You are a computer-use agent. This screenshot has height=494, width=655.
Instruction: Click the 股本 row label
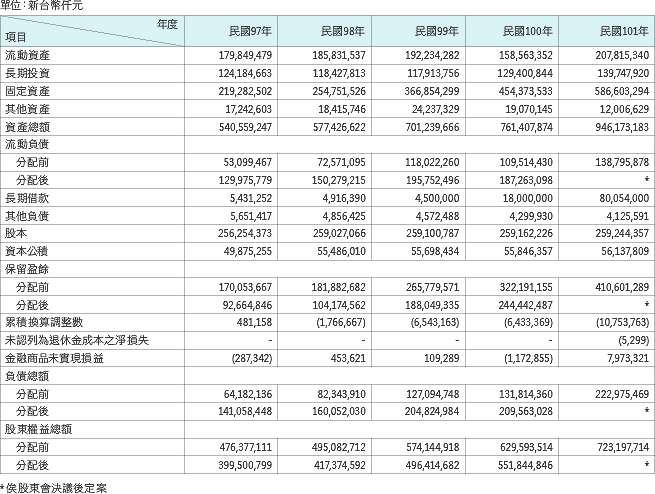point(16,233)
